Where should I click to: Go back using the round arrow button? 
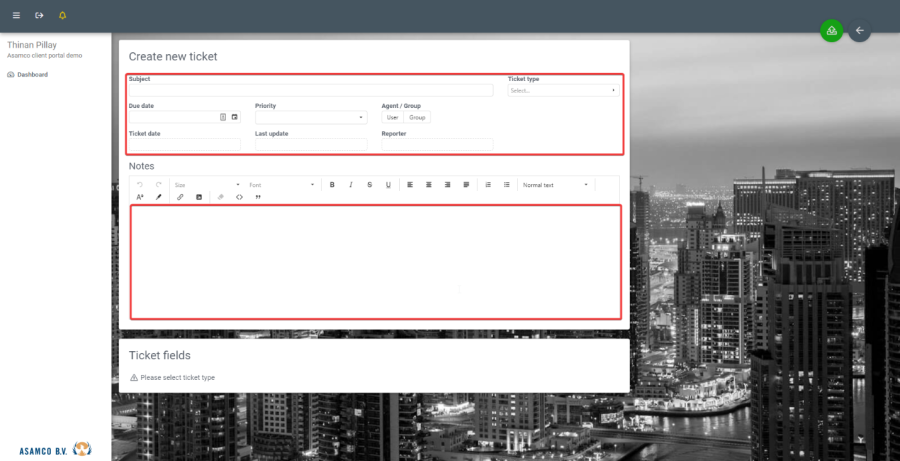click(859, 30)
